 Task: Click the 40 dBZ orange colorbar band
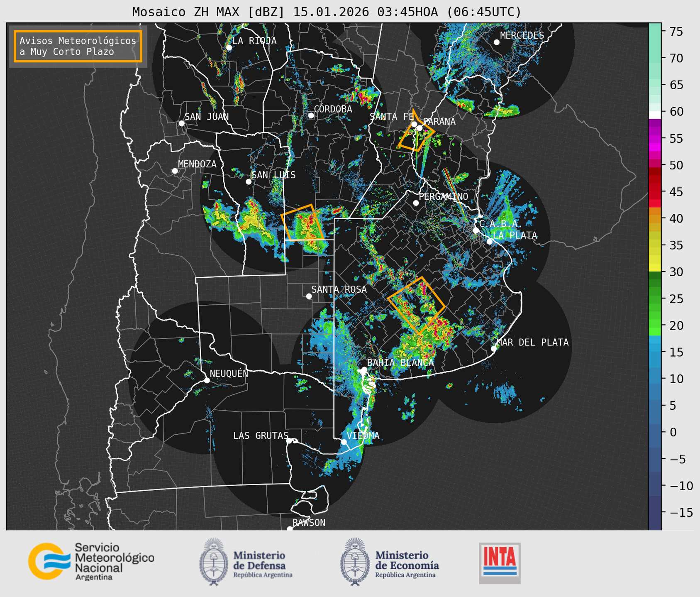click(x=655, y=218)
